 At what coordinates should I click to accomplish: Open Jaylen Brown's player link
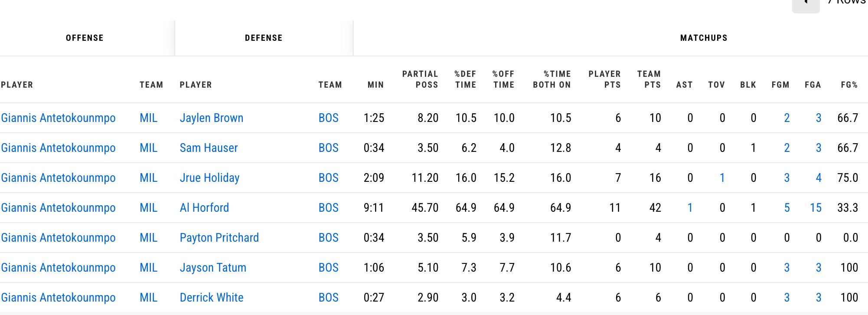pos(211,118)
